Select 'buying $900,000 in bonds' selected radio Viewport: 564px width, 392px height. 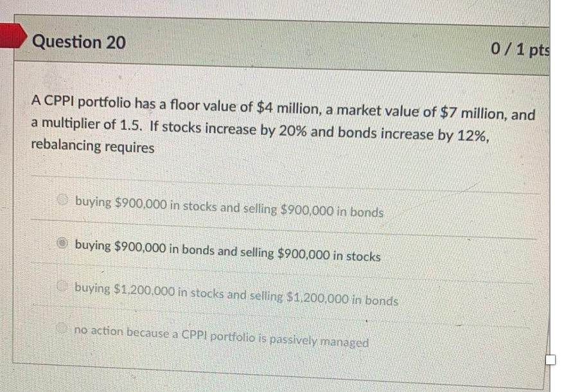pyautogui.click(x=62, y=244)
